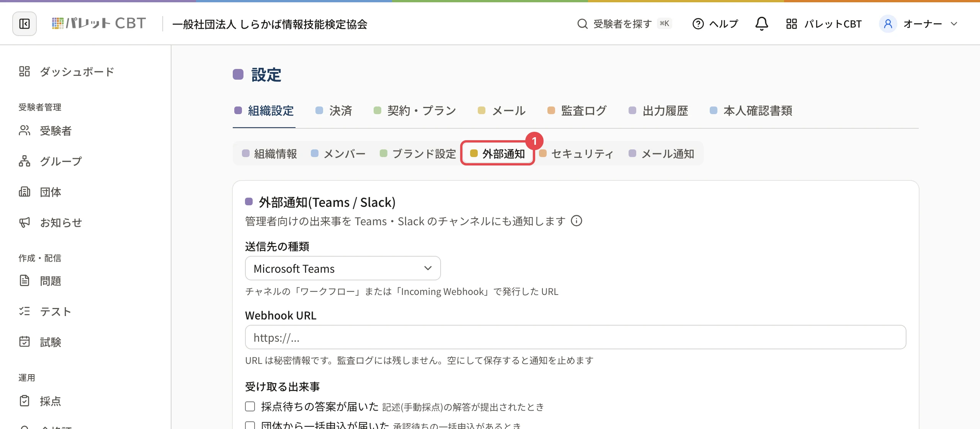The width and height of the screenshot is (980, 429).
Task: Open the ヘルプ menu
Action: point(715,24)
